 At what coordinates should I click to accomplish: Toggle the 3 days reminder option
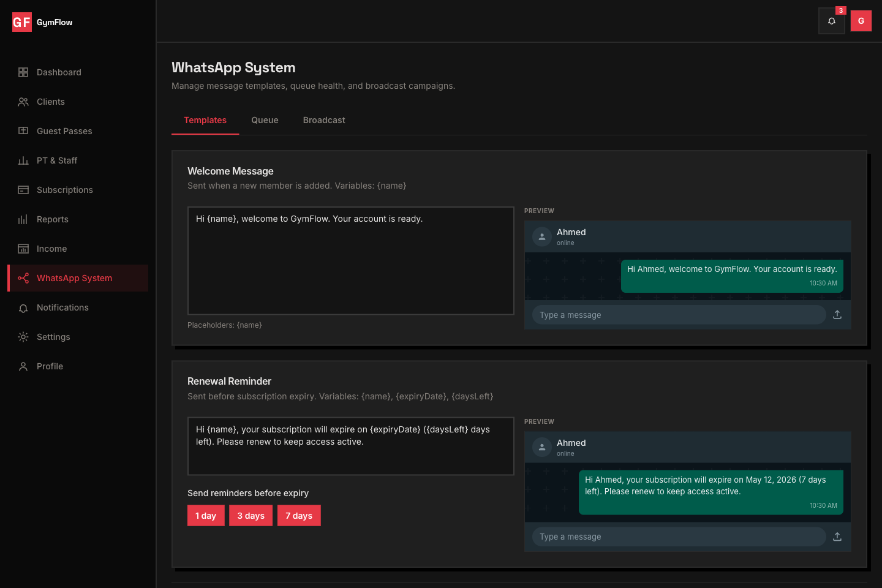click(x=251, y=516)
